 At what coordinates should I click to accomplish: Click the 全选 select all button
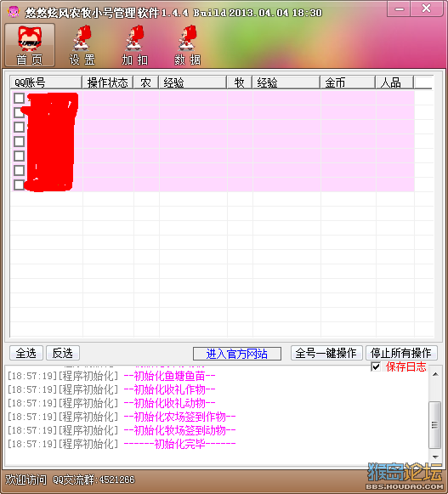[x=26, y=353]
